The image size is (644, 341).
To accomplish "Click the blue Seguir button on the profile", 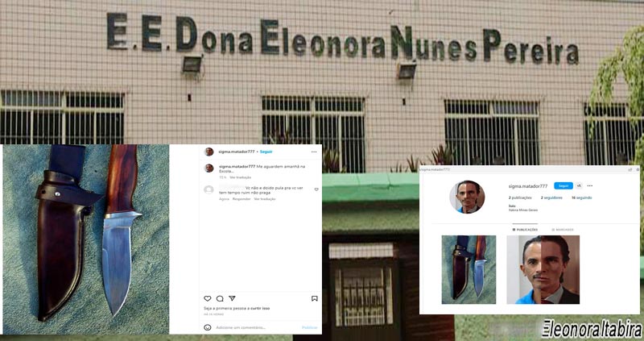I will (563, 186).
